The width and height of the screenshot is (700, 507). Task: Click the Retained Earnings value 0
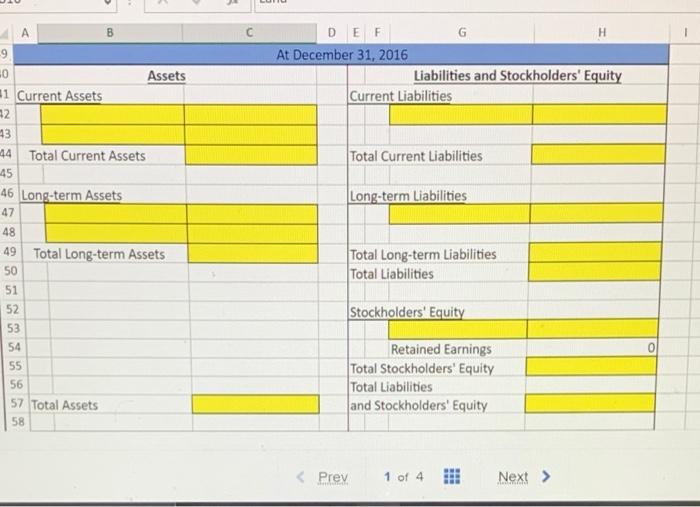[651, 348]
